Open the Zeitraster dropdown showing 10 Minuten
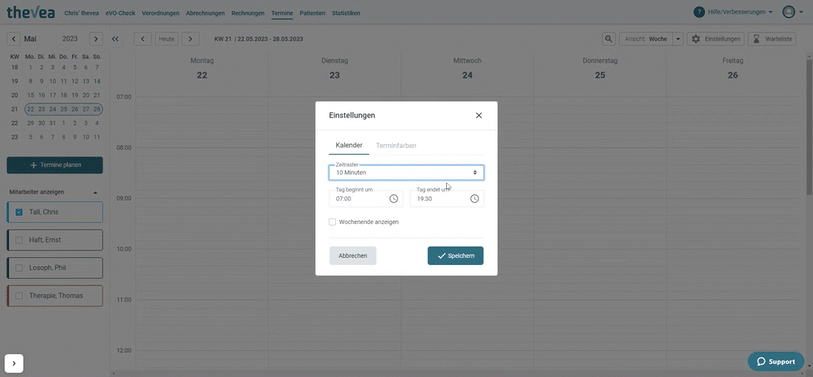Viewport: 813px width, 377px height. point(406,173)
